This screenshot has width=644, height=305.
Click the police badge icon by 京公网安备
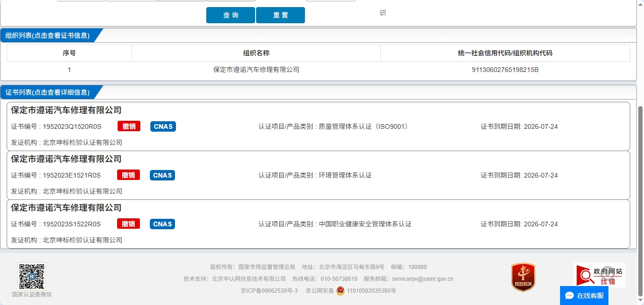click(340, 291)
